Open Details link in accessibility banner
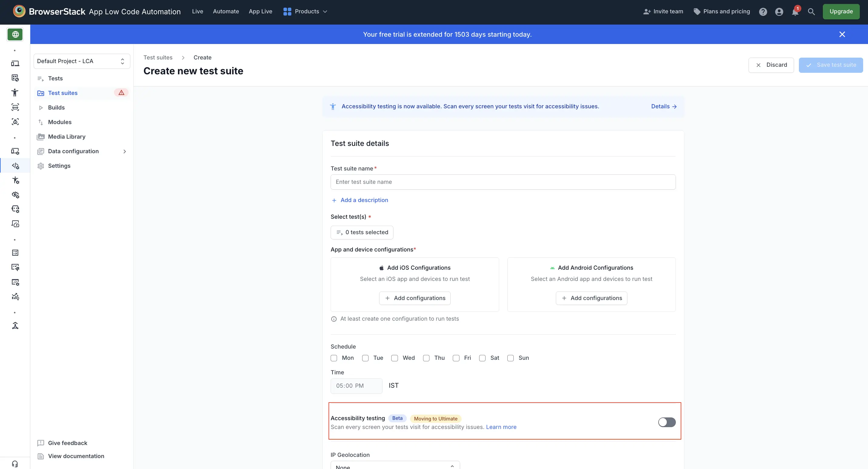Image resolution: width=868 pixels, height=469 pixels. 663,106
